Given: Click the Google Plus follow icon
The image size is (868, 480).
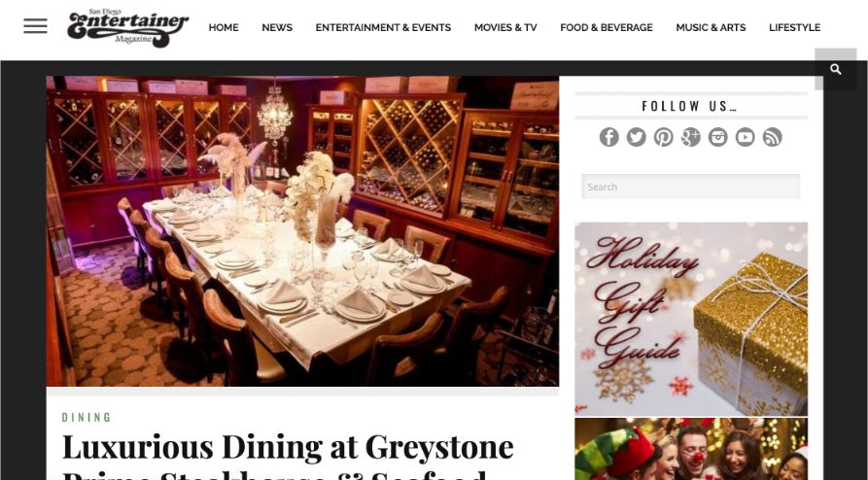Looking at the screenshot, I should tap(690, 137).
